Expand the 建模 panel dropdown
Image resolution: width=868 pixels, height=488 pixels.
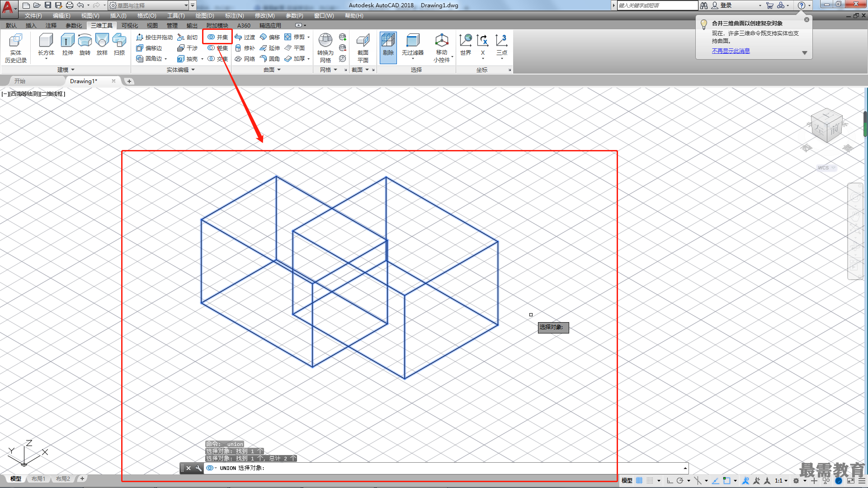[x=66, y=70]
